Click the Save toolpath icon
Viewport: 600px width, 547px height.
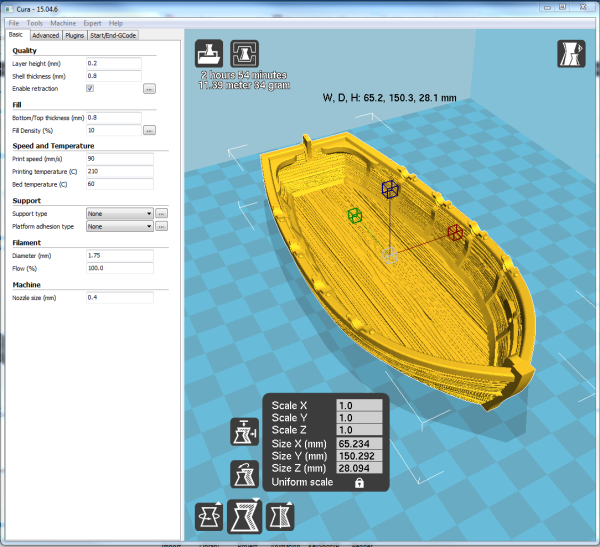point(245,52)
